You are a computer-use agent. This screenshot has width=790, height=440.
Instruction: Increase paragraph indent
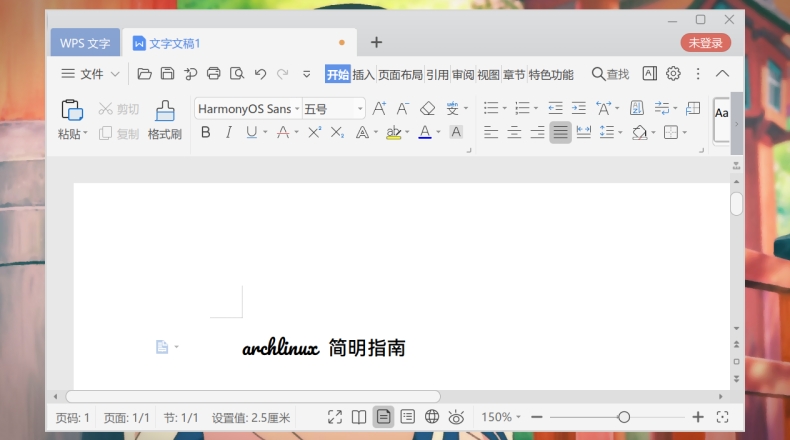coord(578,108)
